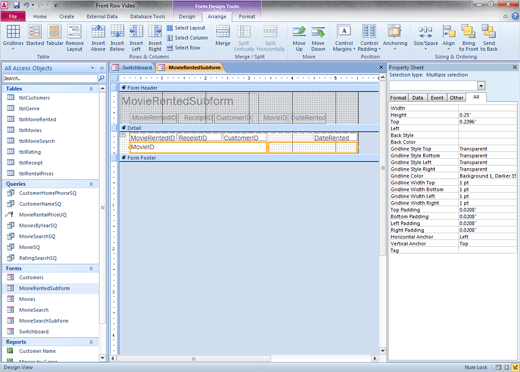Open the Property Sheet object selector dropdown
Image resolution: width=520 pixels, height=372 pixels.
pyautogui.click(x=481, y=86)
